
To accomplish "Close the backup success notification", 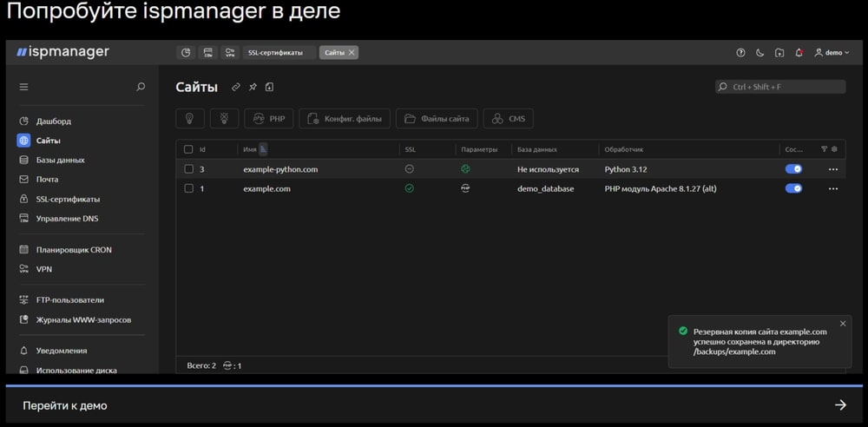I will point(843,324).
